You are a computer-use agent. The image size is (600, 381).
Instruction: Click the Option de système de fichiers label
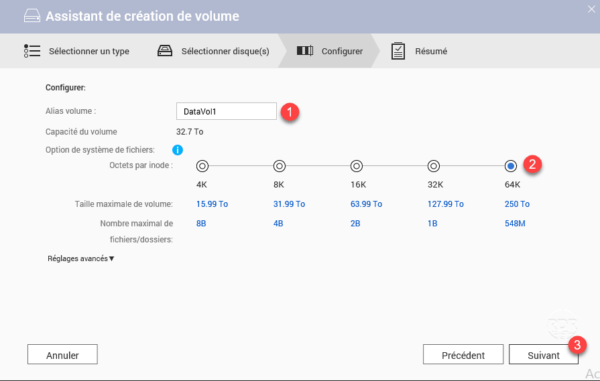[100, 150]
